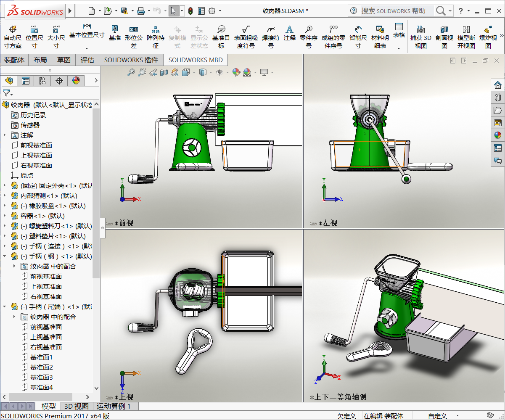Click the 自动尺寸方案 auto dimension scheme tool
The height and width of the screenshot is (420, 505).
[13, 37]
